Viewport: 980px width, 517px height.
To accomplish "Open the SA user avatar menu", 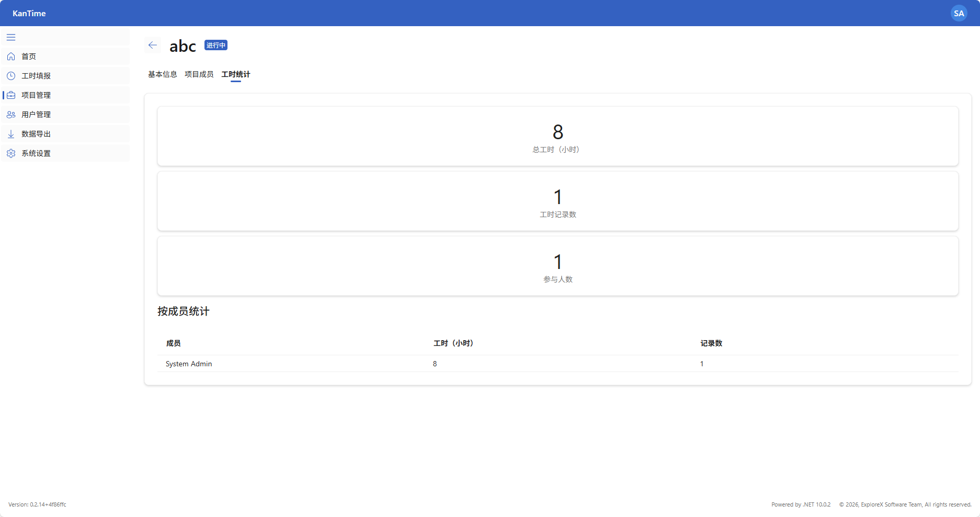I will point(959,14).
